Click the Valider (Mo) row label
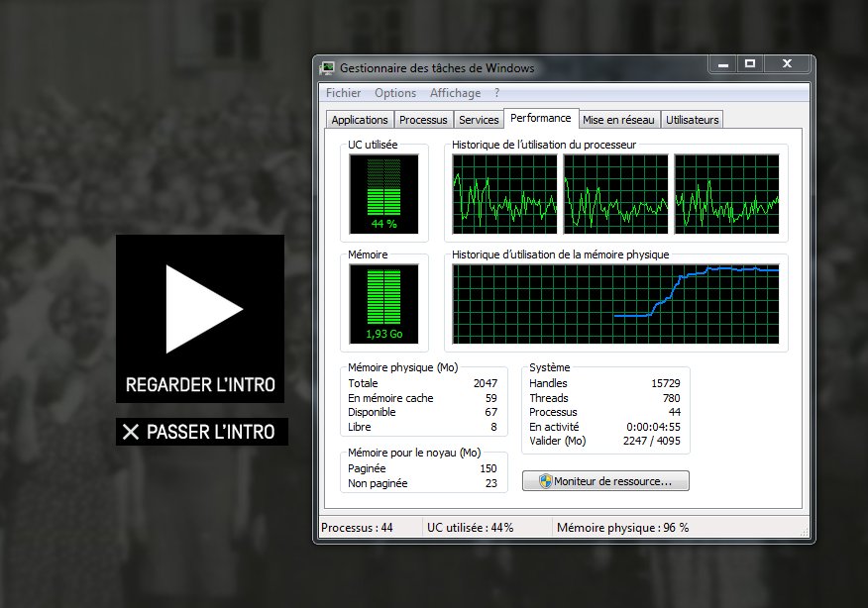 [x=557, y=441]
